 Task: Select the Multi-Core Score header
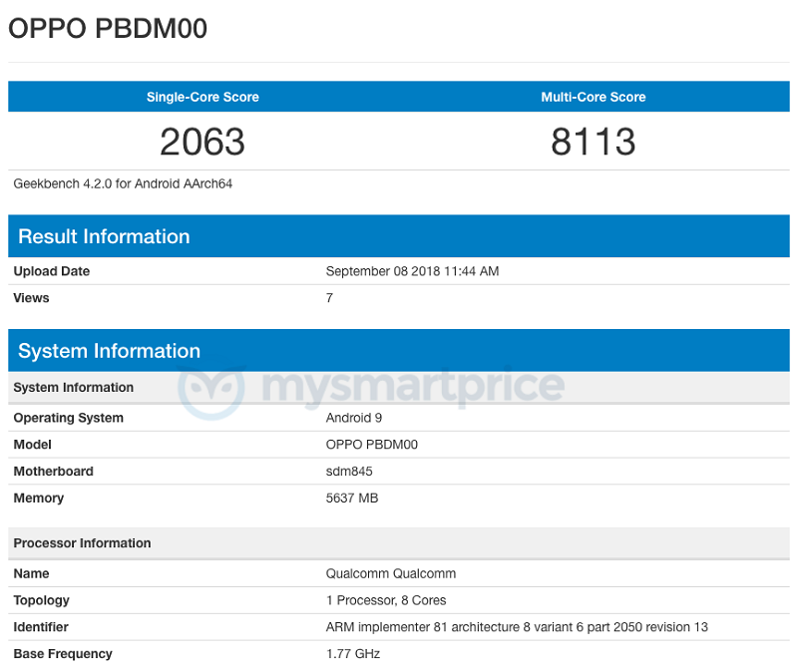594,97
